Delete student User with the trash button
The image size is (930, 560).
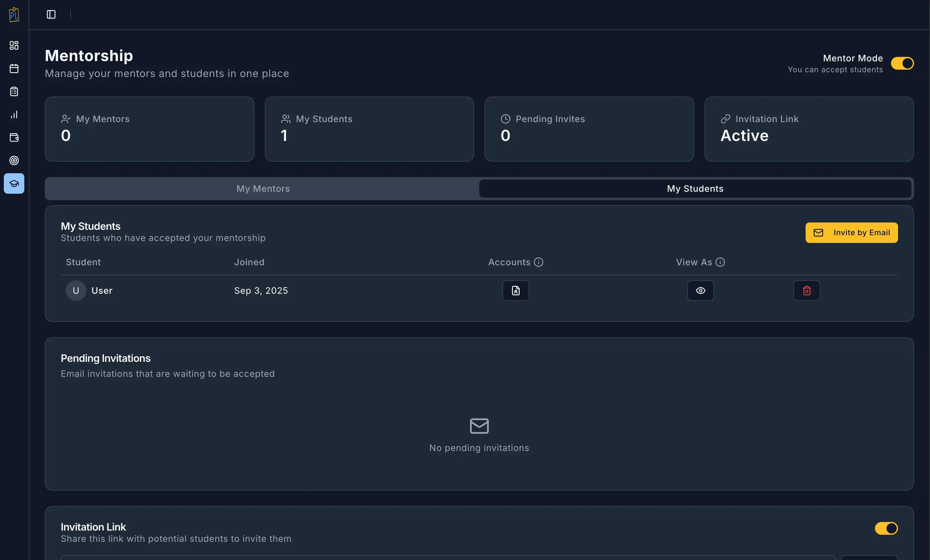pos(807,290)
